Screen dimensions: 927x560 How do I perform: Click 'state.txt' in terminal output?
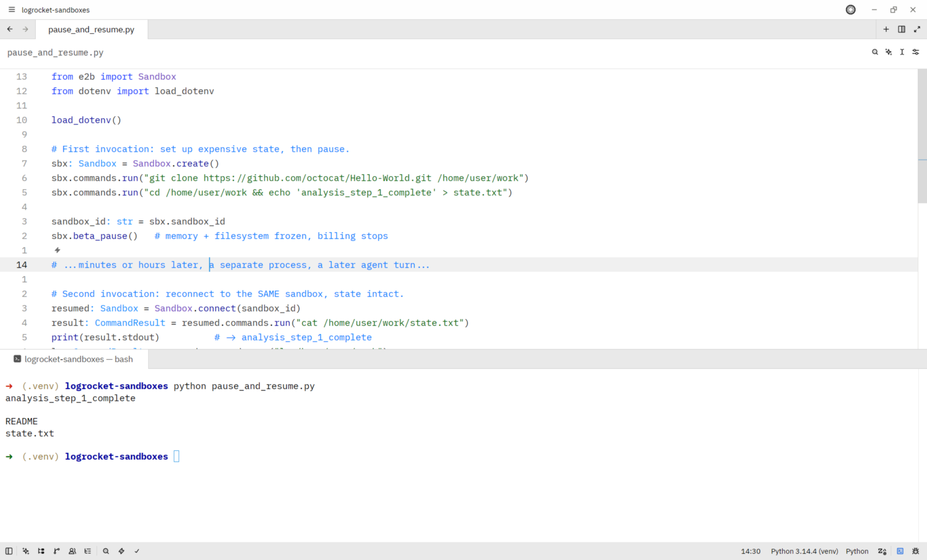[29, 433]
